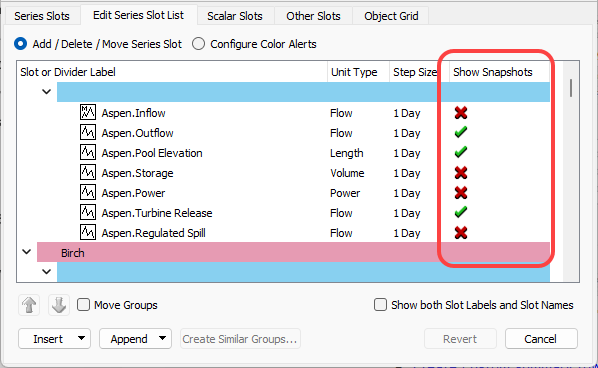Enable the Move Groups checkbox
Image resolution: width=598 pixels, height=368 pixels.
[84, 305]
